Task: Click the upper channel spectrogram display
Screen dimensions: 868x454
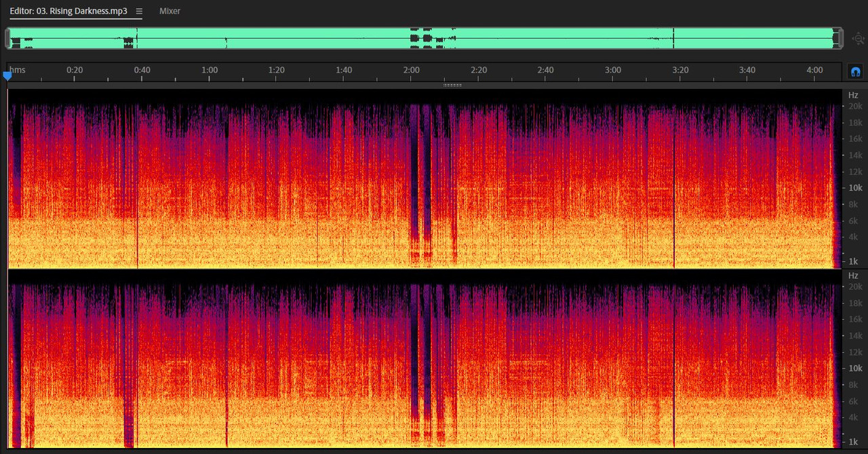Action: (x=425, y=179)
